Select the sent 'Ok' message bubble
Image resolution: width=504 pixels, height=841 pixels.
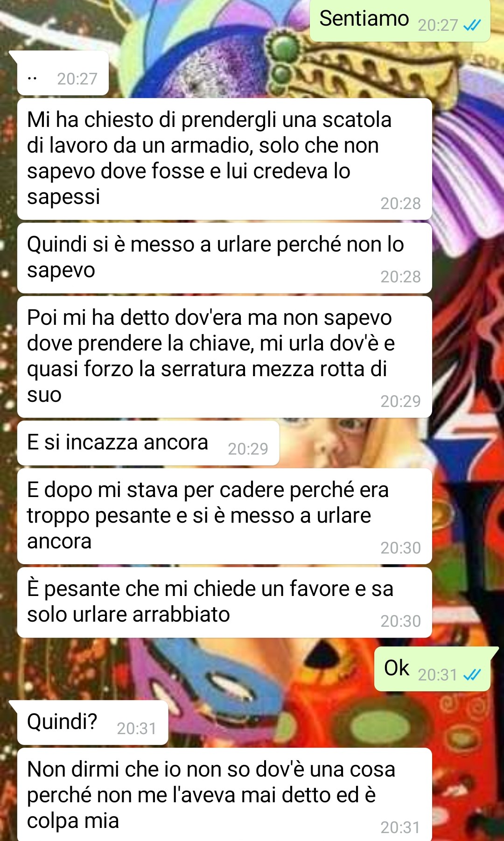(433, 669)
